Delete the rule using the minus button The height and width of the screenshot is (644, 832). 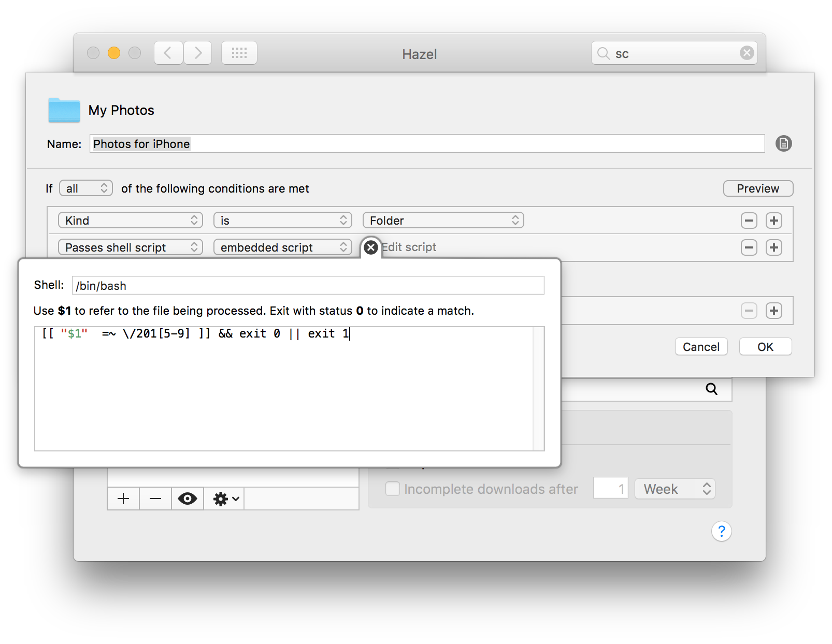(155, 499)
